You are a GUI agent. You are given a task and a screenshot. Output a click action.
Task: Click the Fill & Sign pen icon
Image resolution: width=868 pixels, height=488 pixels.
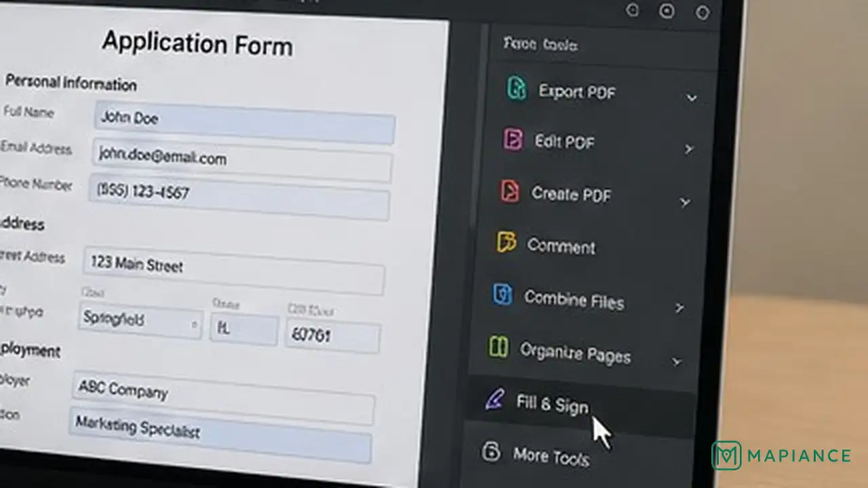495,400
